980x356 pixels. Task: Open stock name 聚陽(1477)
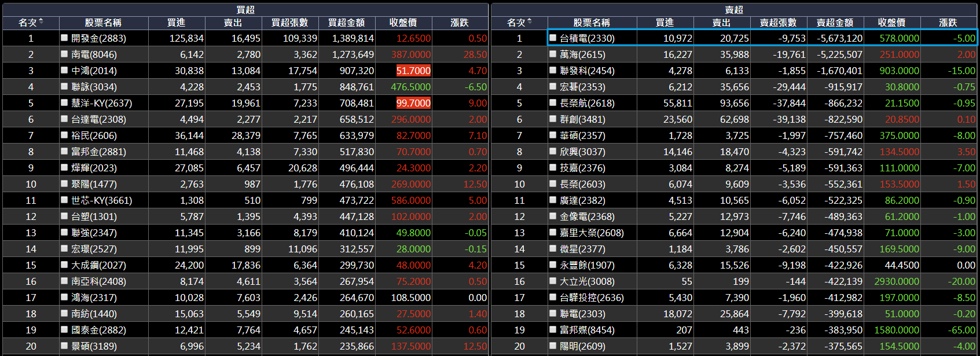coord(94,184)
